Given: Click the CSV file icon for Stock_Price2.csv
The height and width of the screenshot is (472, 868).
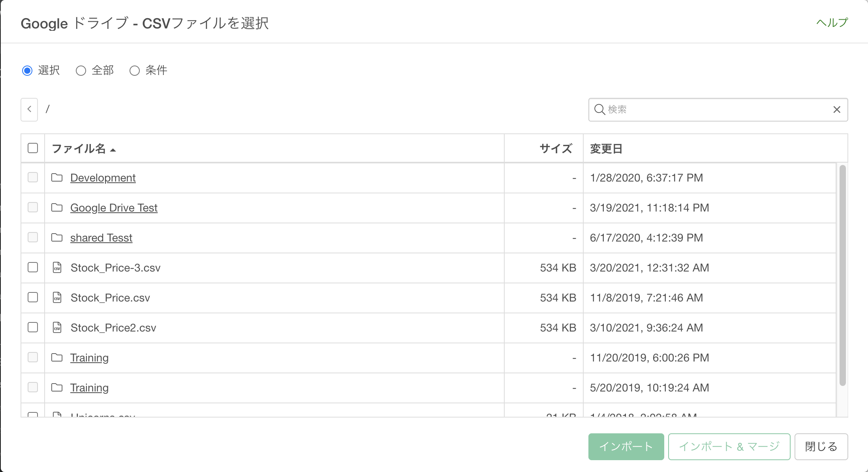Looking at the screenshot, I should point(57,328).
